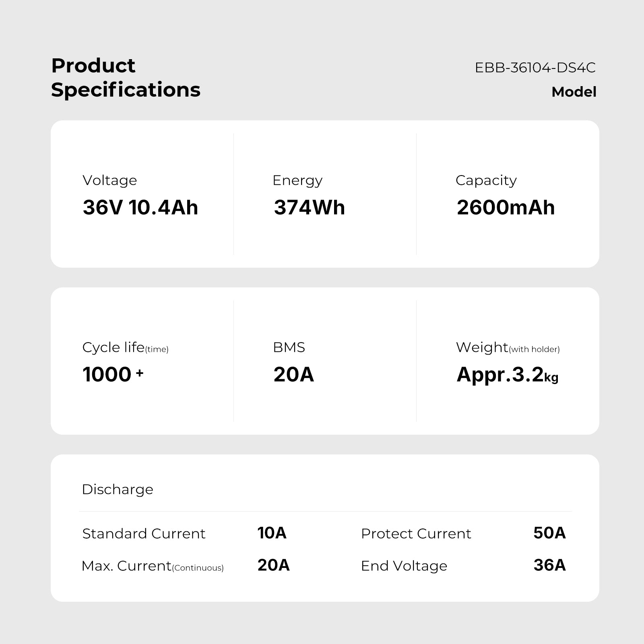Screen dimensions: 644x644
Task: Select the Weight with holder label
Action: pos(508,347)
